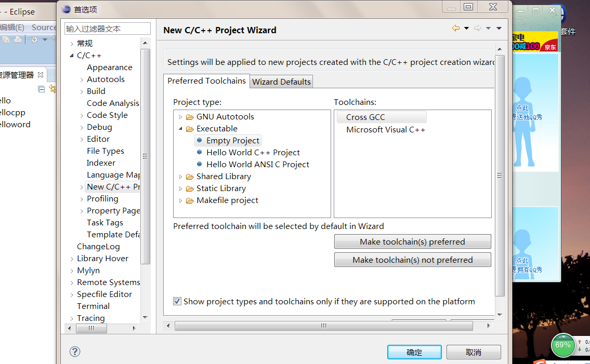
Task: Click the Makefile project folder icon
Action: coord(190,201)
